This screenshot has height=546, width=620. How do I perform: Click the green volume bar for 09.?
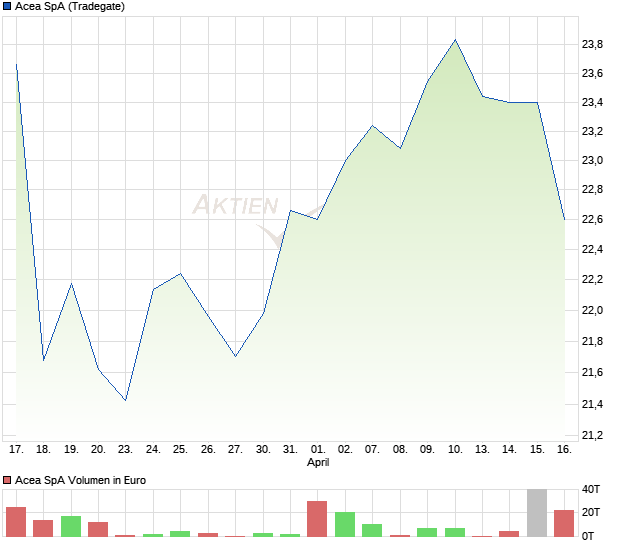point(427,532)
